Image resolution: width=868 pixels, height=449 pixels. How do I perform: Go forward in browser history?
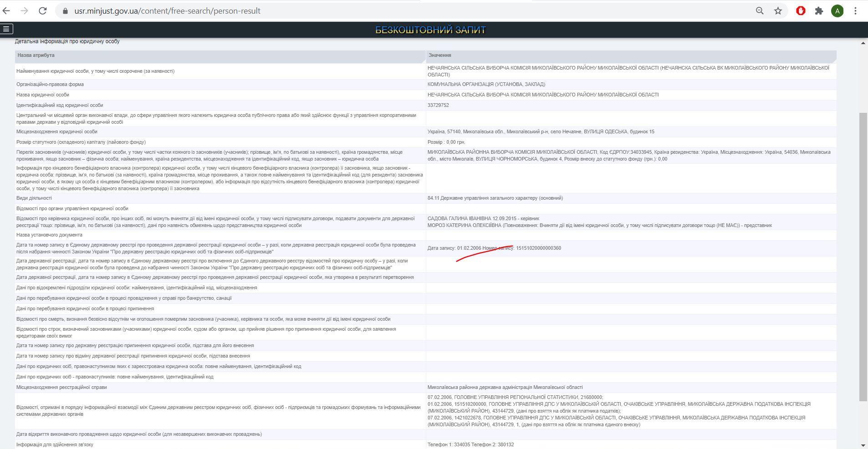tap(24, 11)
